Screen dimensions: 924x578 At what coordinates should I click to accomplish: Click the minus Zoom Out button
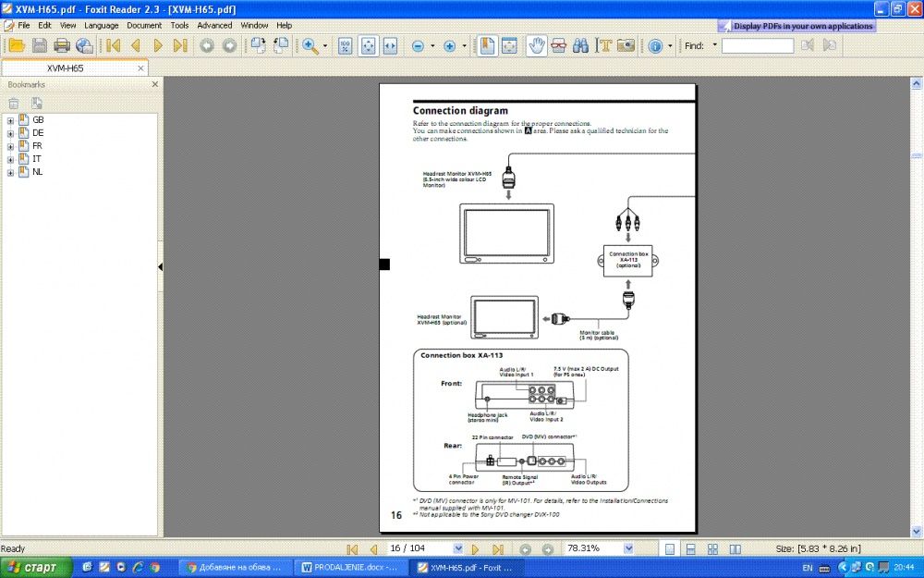[418, 46]
